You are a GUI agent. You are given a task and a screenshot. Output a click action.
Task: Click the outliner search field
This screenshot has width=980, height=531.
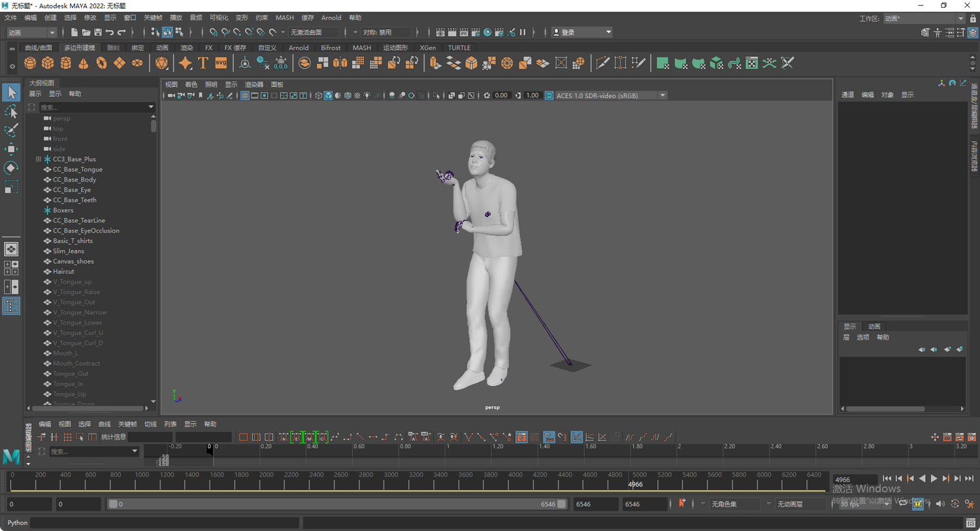pos(93,107)
